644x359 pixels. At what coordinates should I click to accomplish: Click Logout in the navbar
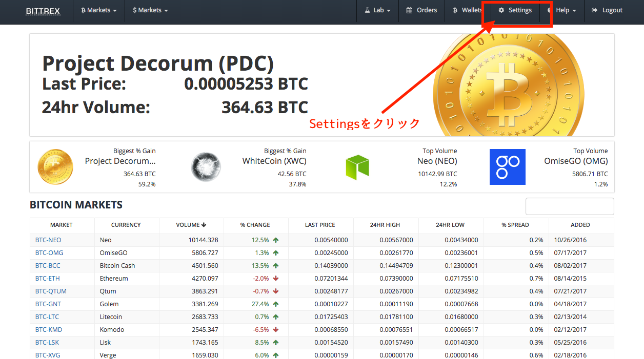point(607,10)
